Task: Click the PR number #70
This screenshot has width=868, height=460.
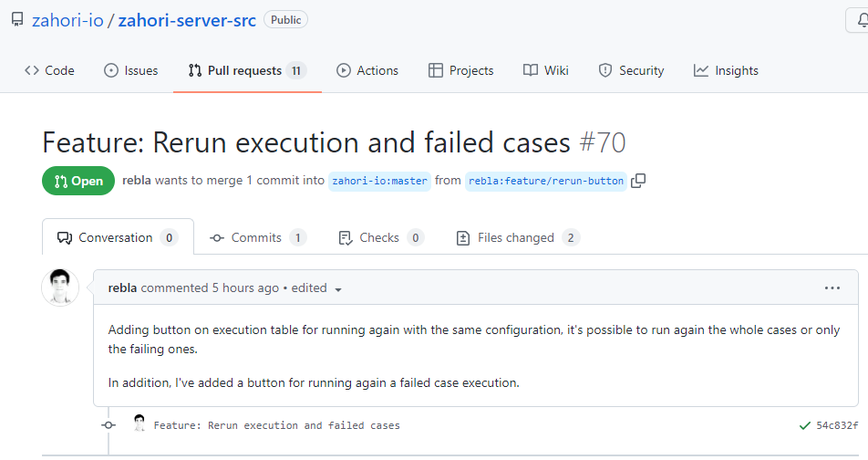Action: [603, 142]
